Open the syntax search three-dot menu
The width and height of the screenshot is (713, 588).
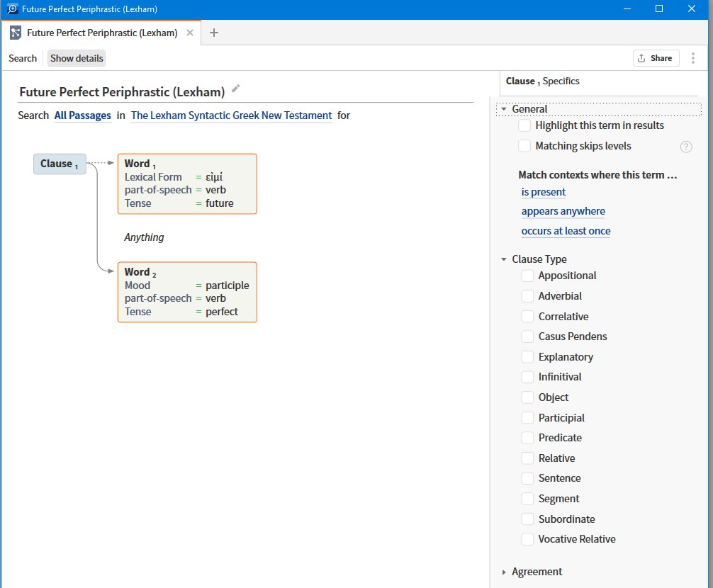(x=691, y=58)
